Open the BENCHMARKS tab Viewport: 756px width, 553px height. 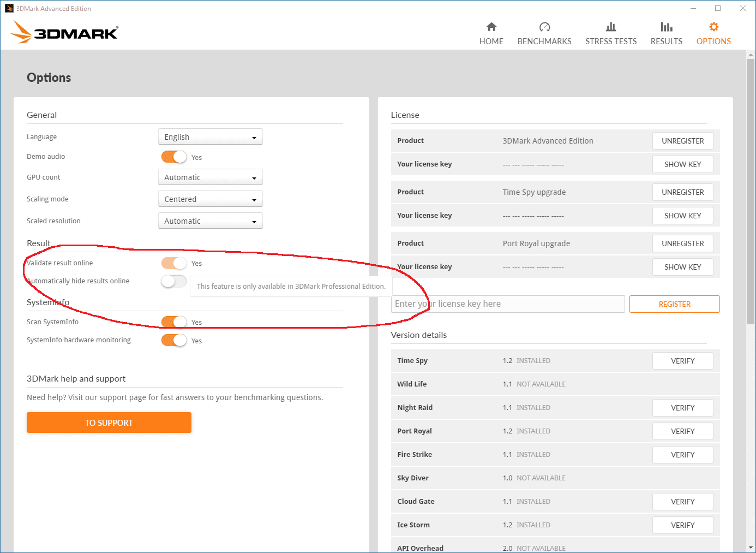pos(544,41)
